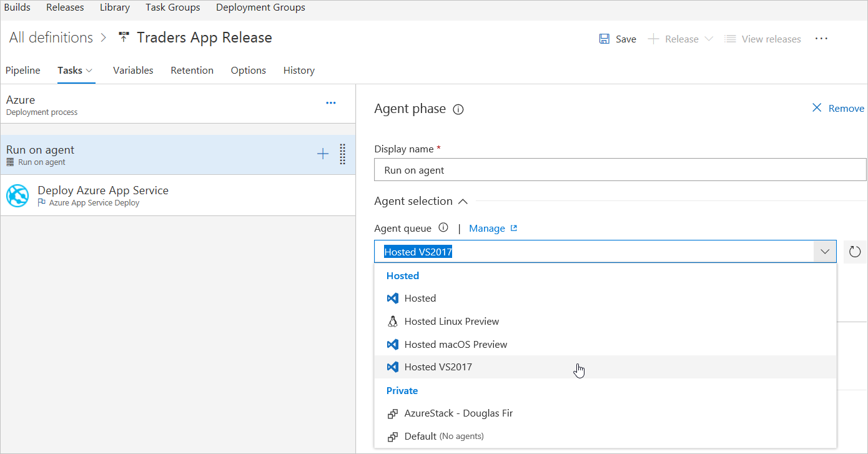Click the X icon beside Remove

click(817, 108)
